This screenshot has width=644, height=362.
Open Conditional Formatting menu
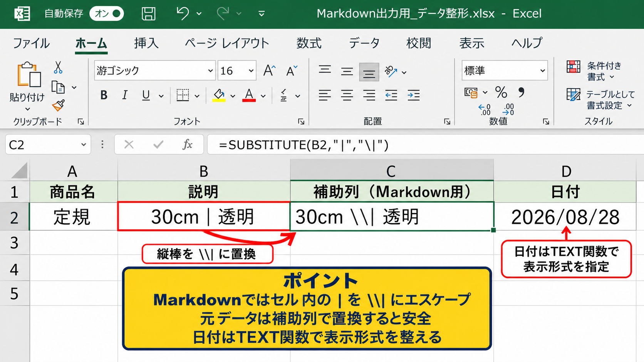point(594,71)
